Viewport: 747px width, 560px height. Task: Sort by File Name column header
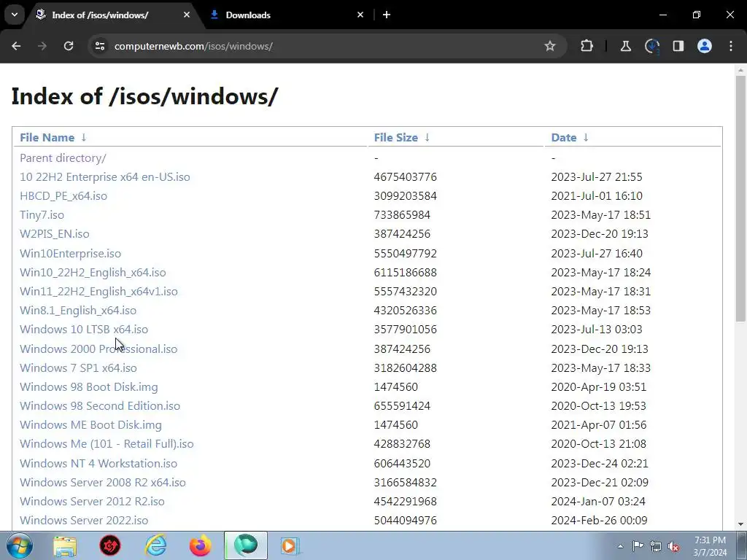[x=47, y=138]
